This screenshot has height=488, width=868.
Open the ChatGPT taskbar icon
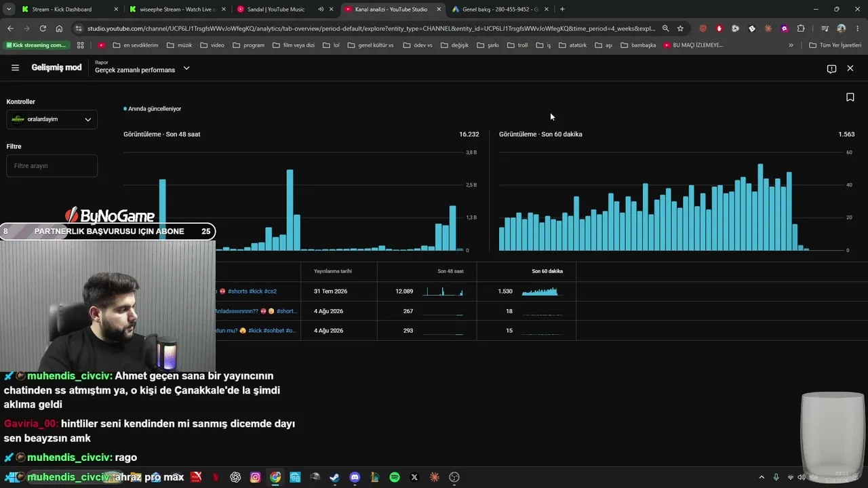pos(235,477)
